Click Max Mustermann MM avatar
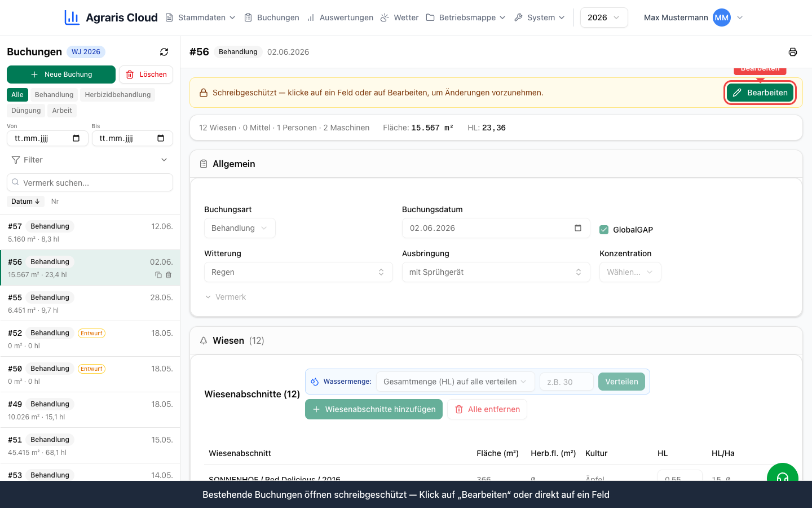The height and width of the screenshot is (508, 812). click(722, 17)
